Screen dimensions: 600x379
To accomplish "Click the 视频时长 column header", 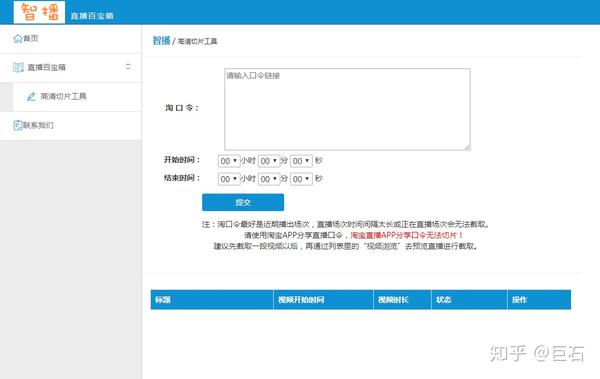I will 402,299.
